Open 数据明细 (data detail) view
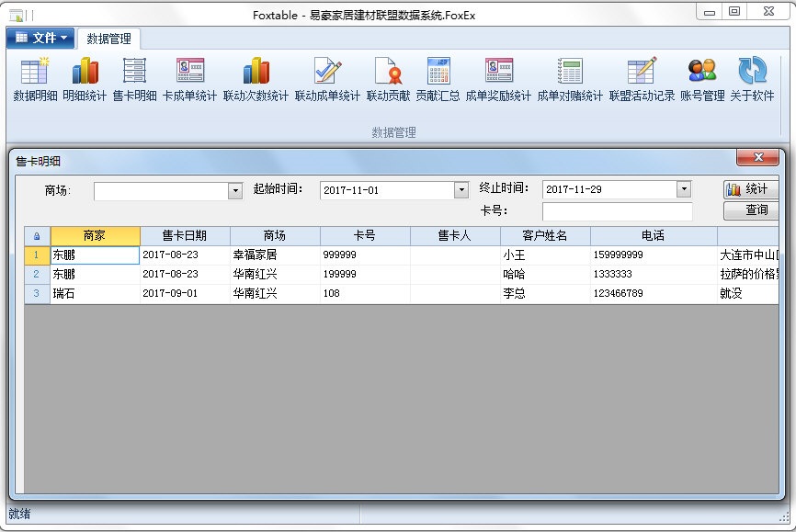This screenshot has height=532, width=796. tap(33, 78)
